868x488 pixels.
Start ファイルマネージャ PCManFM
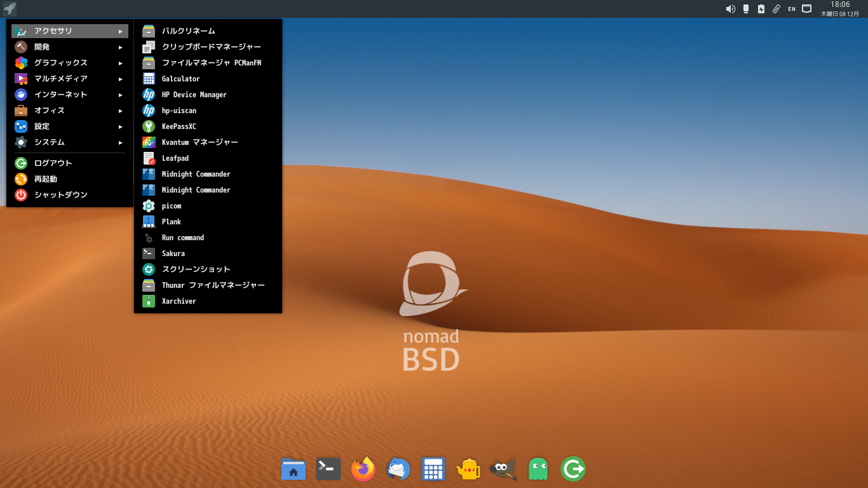208,63
